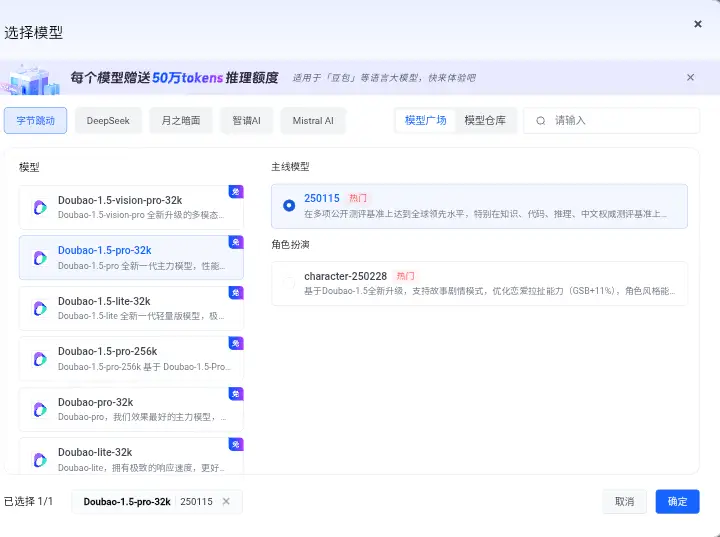The width and height of the screenshot is (720, 537).
Task: Select Doubao-1.5-pro-256k model card
Action: point(131,359)
